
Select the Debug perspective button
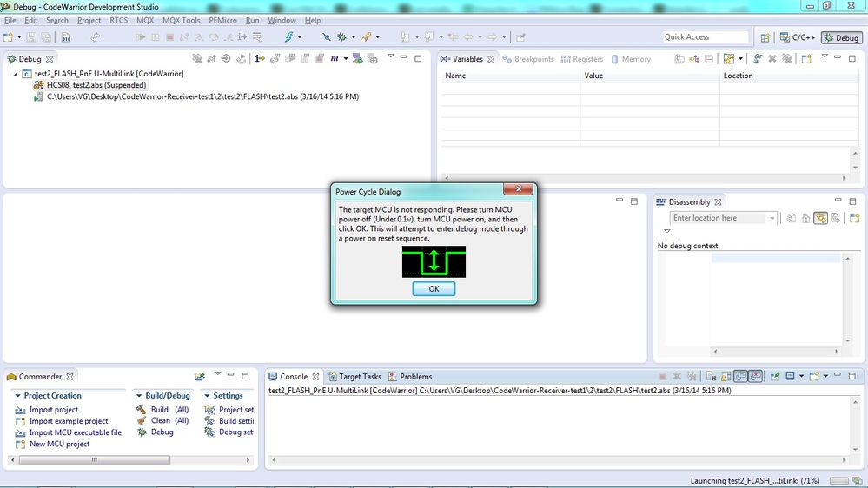[x=841, y=37]
